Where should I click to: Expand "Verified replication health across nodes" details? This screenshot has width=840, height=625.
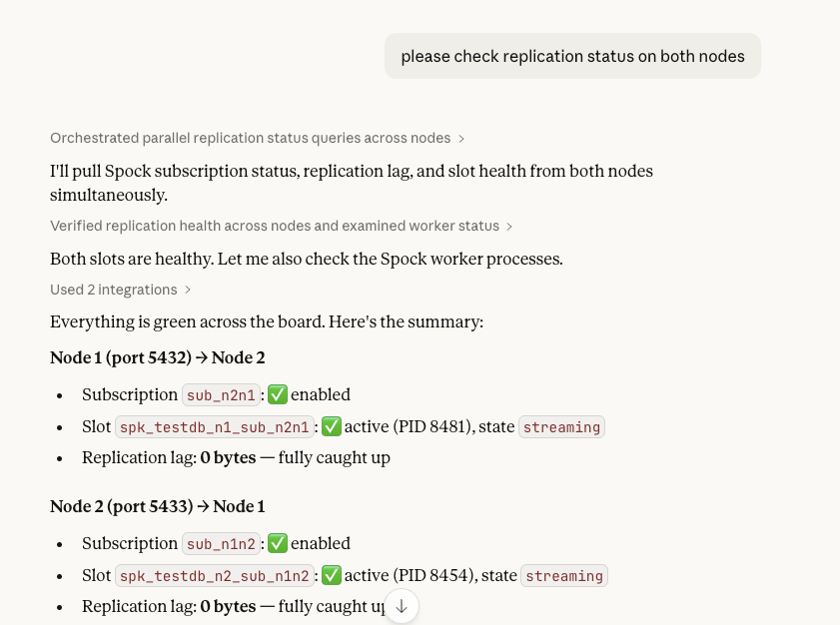point(282,227)
